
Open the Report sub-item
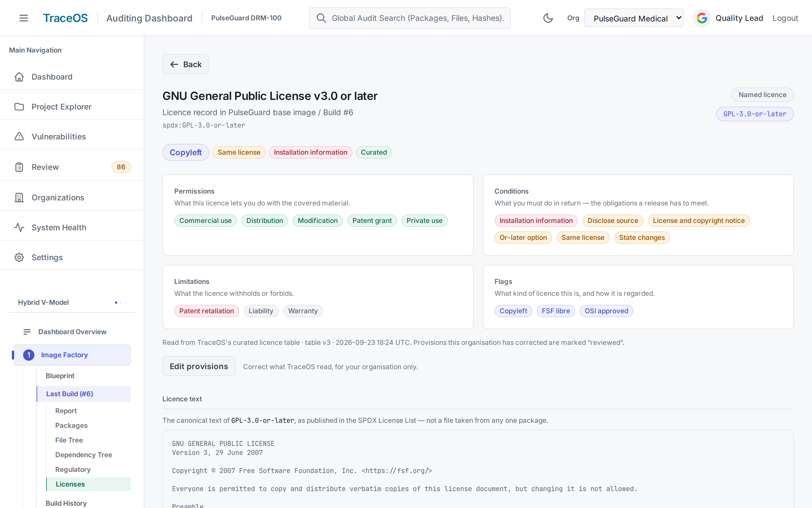click(66, 411)
